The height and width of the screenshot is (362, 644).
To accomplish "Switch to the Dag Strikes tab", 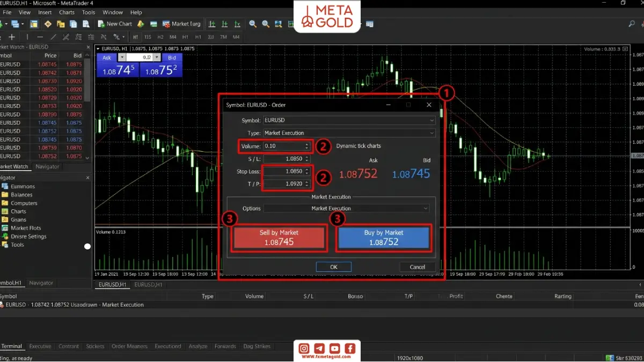I will point(257,346).
